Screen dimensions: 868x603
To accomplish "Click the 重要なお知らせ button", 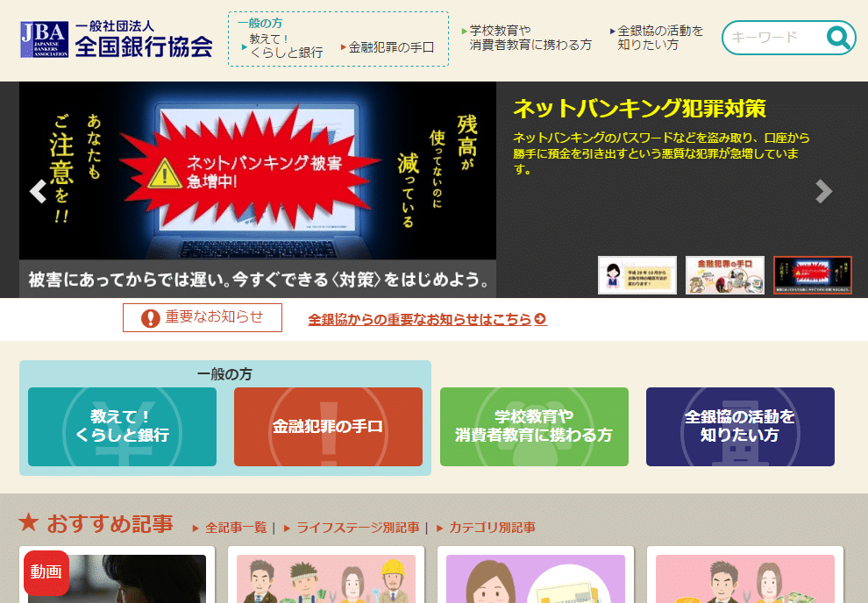I will pyautogui.click(x=203, y=317).
